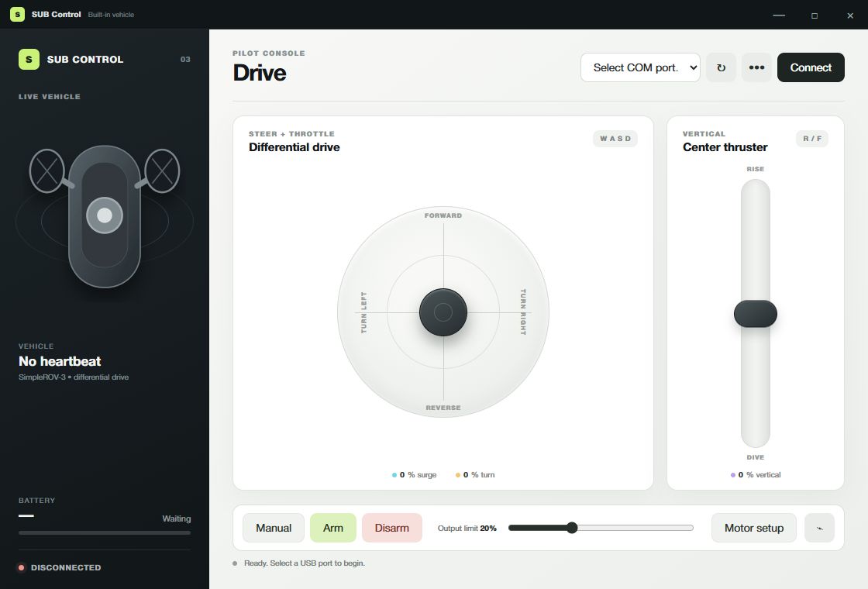The height and width of the screenshot is (589, 868).
Task: Click the Output limit slider handle
Action: pyautogui.click(x=572, y=528)
